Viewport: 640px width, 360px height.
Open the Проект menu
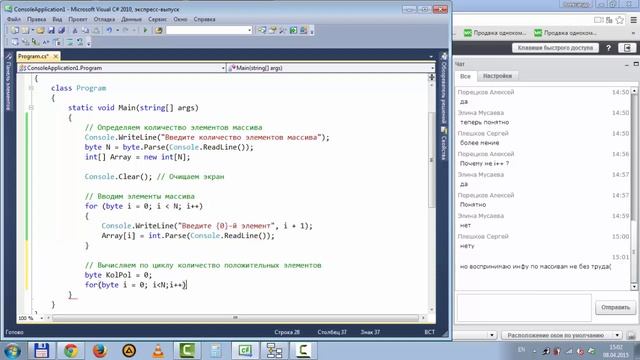coord(78,19)
